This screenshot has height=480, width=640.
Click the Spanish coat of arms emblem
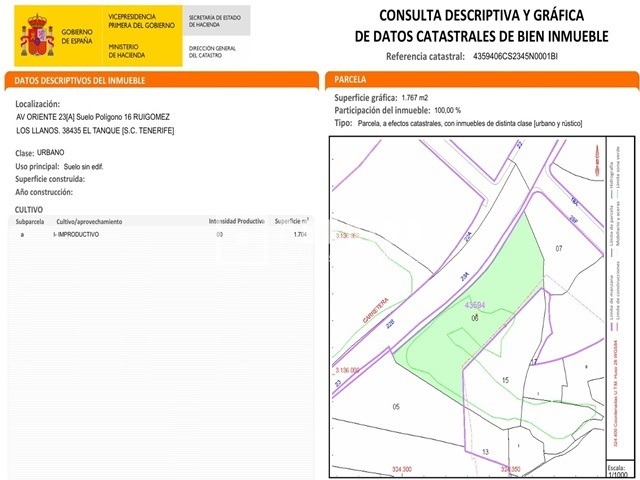[x=37, y=36]
